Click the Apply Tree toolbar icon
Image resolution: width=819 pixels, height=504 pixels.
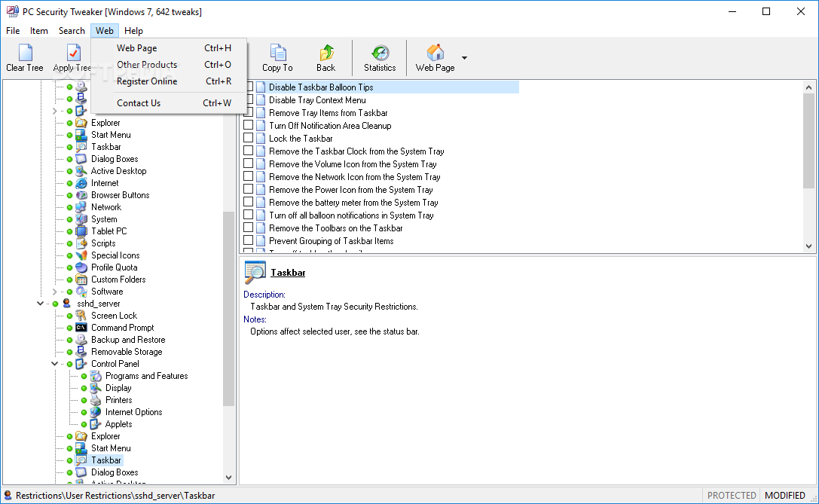(73, 53)
